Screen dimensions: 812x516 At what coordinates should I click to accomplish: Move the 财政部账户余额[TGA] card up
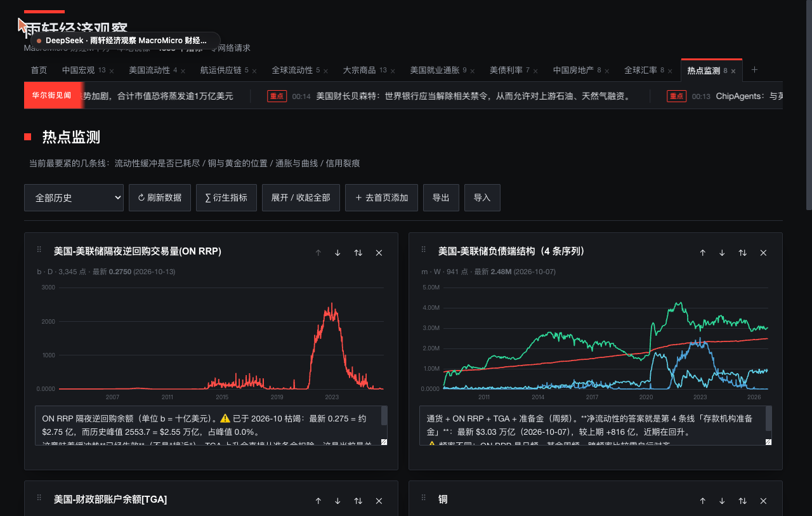318,501
